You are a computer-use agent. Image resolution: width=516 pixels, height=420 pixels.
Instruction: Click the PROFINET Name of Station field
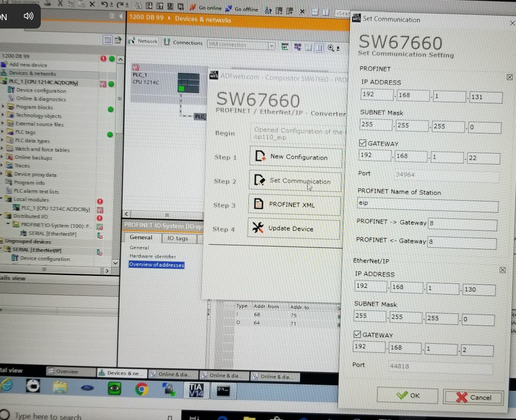tap(427, 204)
